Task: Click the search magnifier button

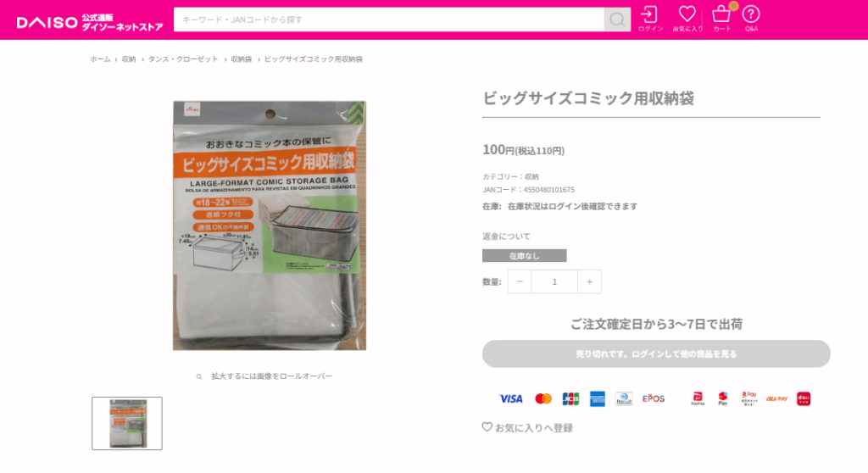Action: pos(617,20)
